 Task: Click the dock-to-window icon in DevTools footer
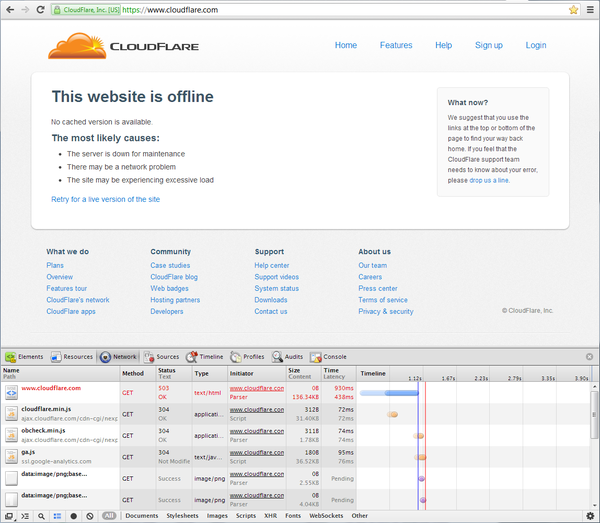click(9, 516)
